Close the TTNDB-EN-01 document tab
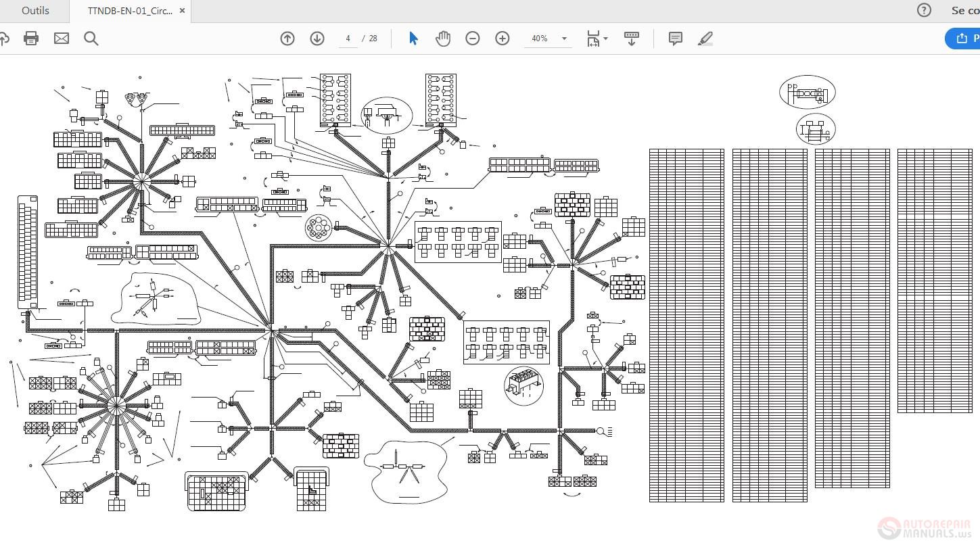The height and width of the screenshot is (549, 980). pos(183,11)
